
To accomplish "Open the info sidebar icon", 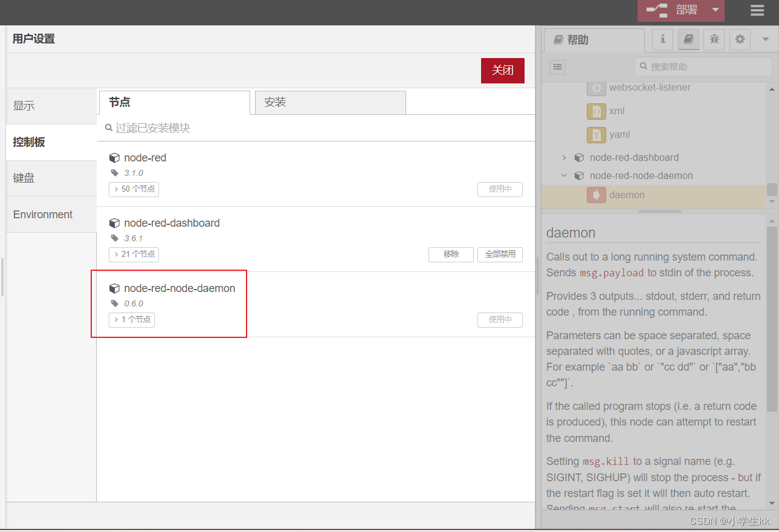I will 662,39.
